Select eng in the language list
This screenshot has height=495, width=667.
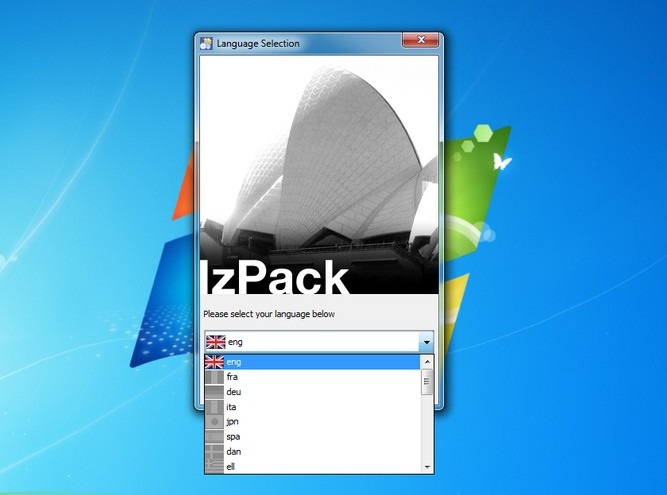pos(313,362)
